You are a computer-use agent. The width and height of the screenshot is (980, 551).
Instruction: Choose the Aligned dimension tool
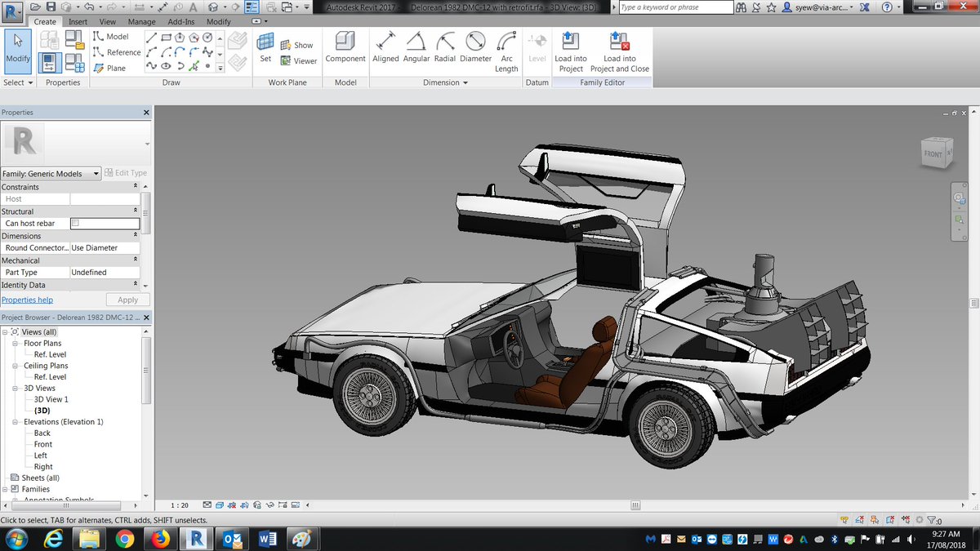click(385, 48)
